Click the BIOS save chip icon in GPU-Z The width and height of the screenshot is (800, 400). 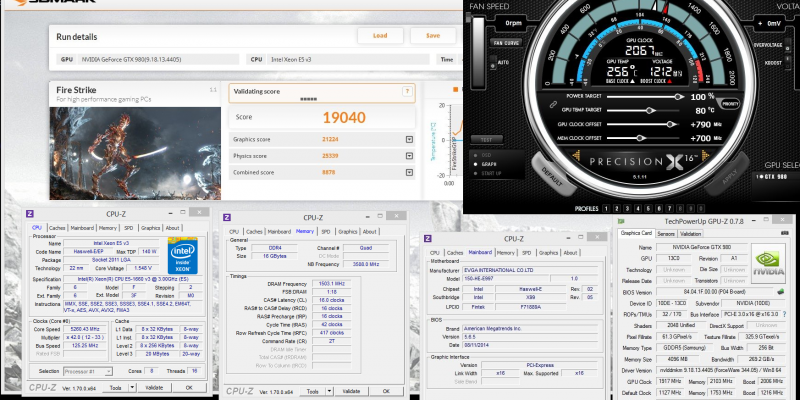[x=780, y=292]
